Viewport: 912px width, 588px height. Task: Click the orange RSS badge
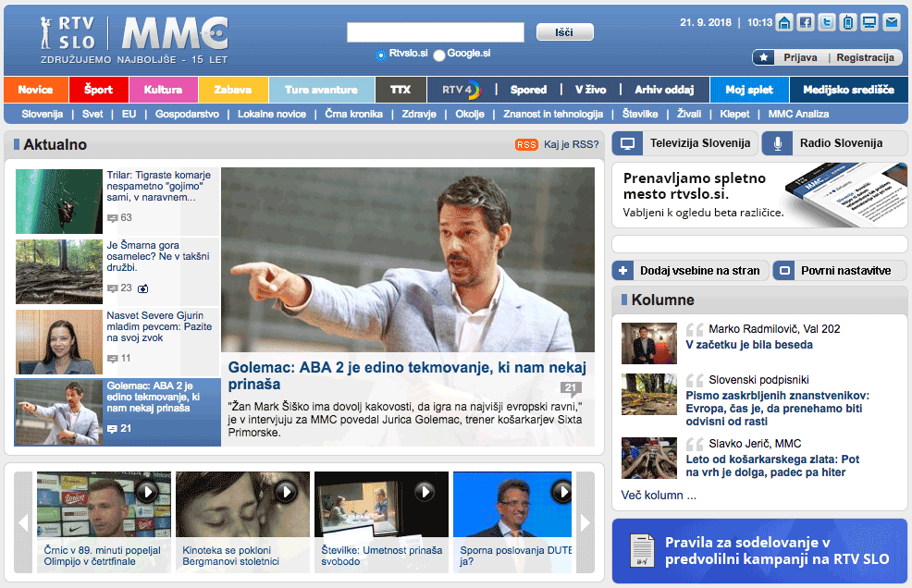click(526, 144)
